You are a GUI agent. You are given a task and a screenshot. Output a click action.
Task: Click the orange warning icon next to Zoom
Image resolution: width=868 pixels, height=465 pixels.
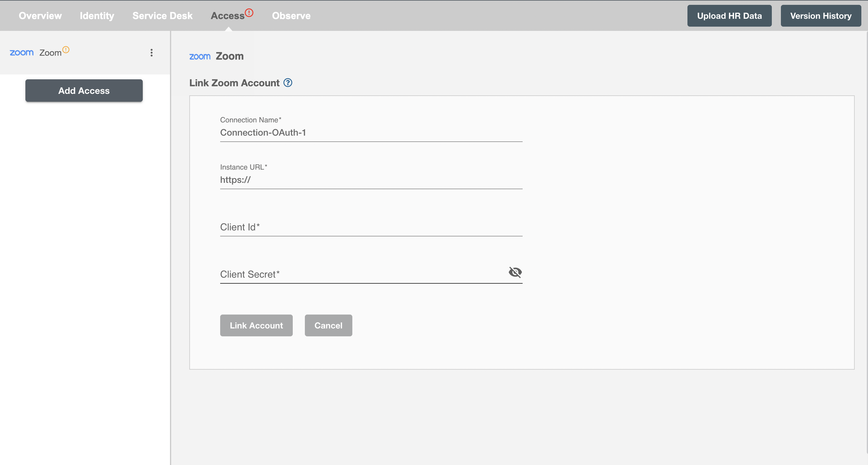[x=66, y=50]
